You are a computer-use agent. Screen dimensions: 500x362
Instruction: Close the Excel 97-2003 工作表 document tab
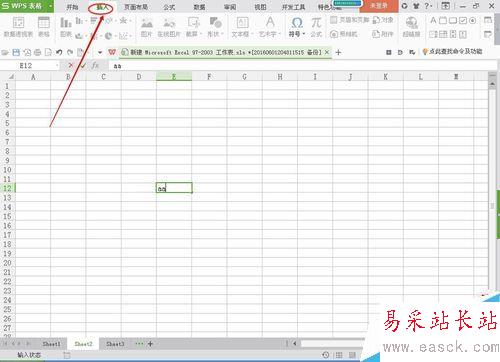[x=327, y=52]
